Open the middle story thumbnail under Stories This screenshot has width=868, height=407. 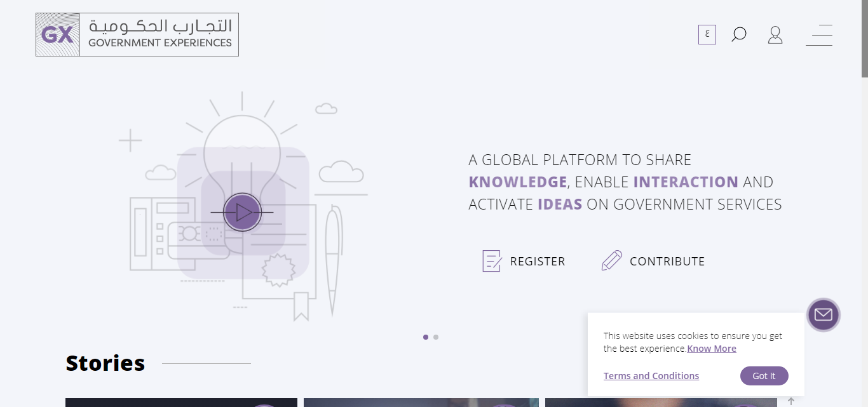pos(421,402)
